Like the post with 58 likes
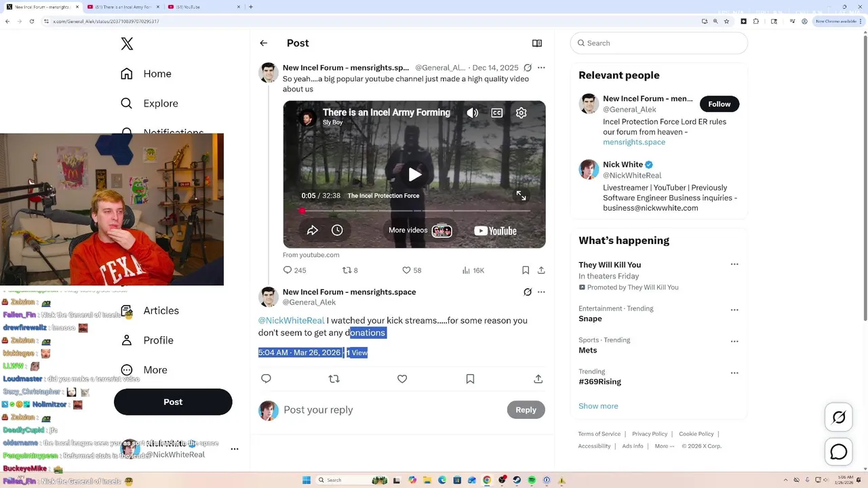868x488 pixels. coord(412,270)
